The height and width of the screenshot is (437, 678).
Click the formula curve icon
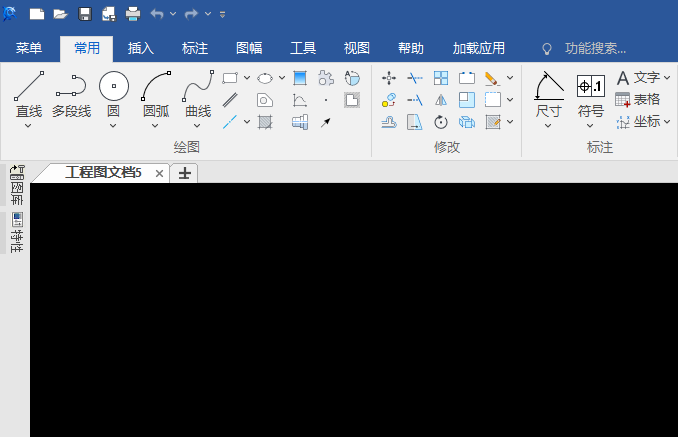tap(300, 100)
